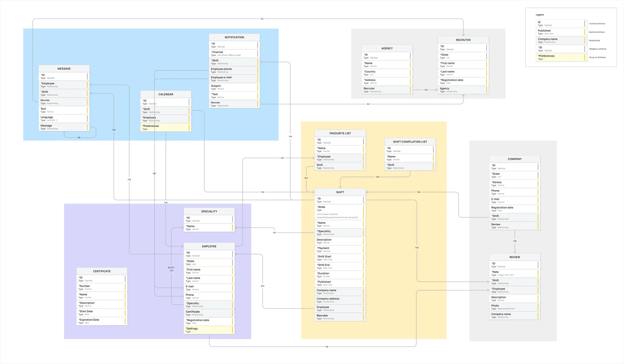Select the NOTIFICATION table header
The width and height of the screenshot is (624, 364).
[x=234, y=37]
